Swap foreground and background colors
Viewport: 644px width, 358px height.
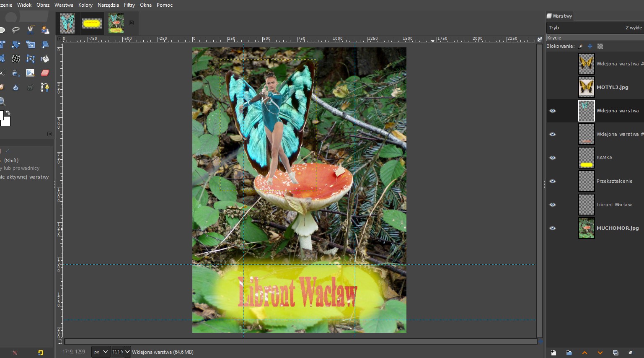[8, 113]
